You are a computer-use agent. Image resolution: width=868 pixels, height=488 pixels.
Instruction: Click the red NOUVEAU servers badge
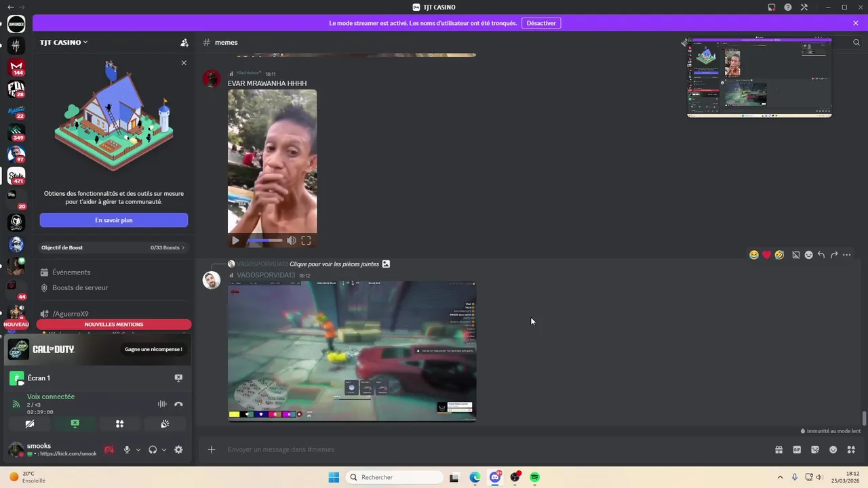[16, 325]
